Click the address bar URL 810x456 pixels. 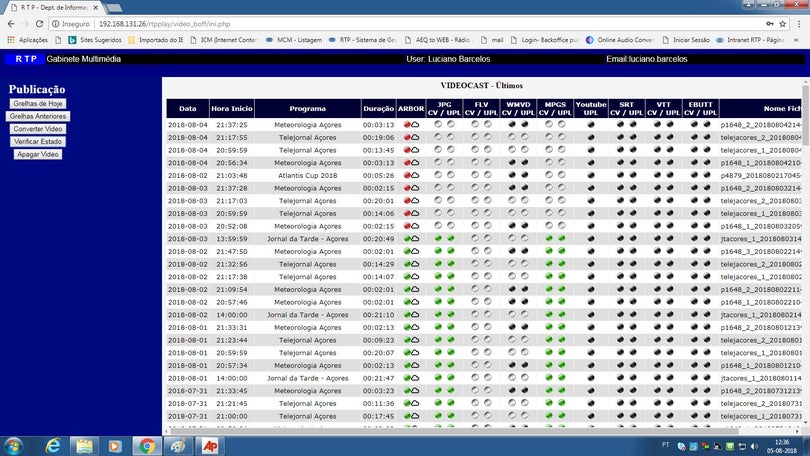pos(164,24)
